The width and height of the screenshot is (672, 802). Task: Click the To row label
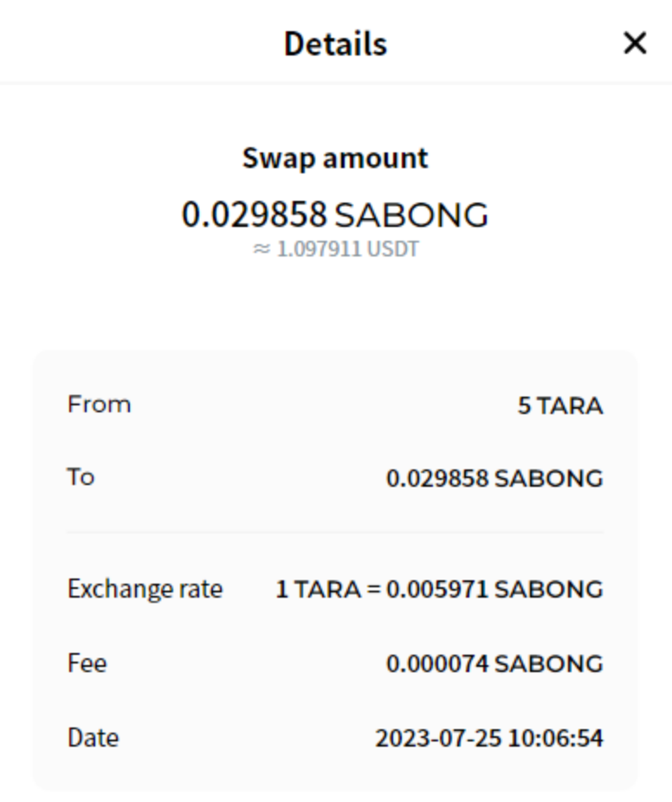(81, 477)
